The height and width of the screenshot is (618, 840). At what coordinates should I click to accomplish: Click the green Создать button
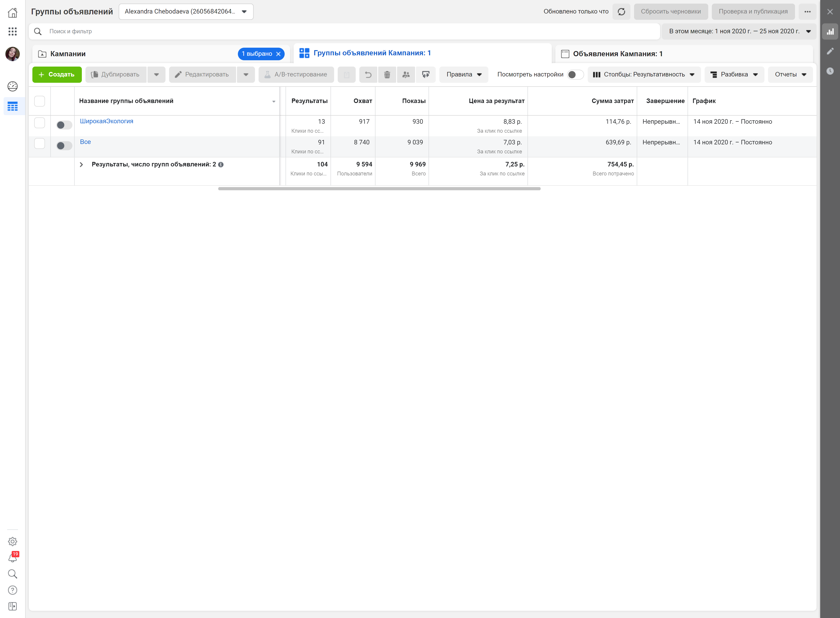tap(57, 74)
